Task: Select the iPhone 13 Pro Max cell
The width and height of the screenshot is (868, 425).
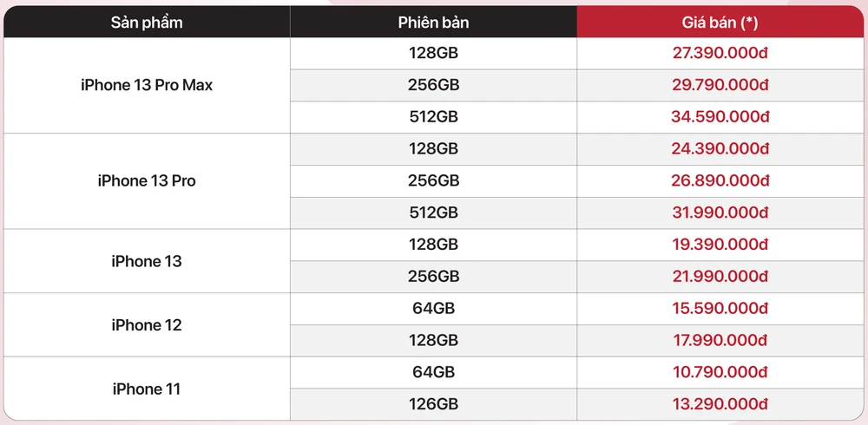Action: pos(147,85)
